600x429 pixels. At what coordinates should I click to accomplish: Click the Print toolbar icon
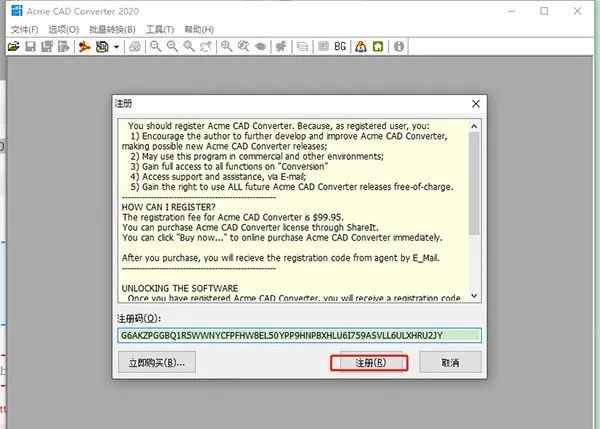(135, 47)
